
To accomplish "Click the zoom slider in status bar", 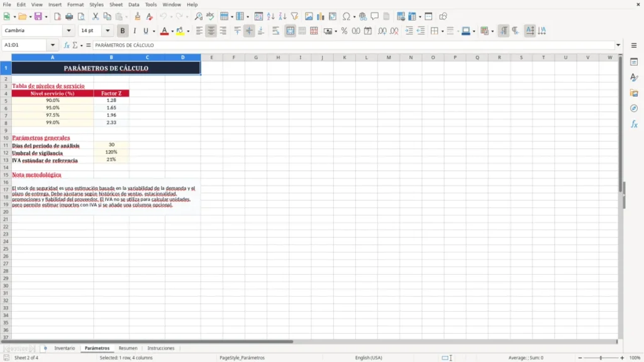I will point(601,358).
